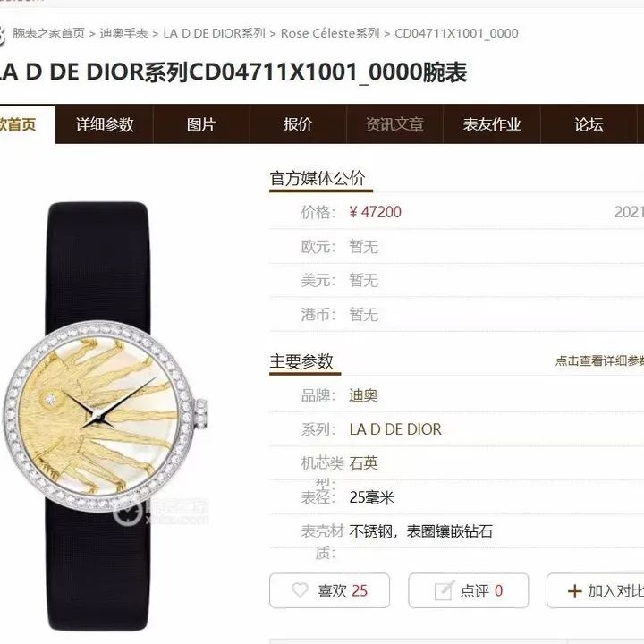Select the 资讯文章 tab
644x644 pixels.
394,124
